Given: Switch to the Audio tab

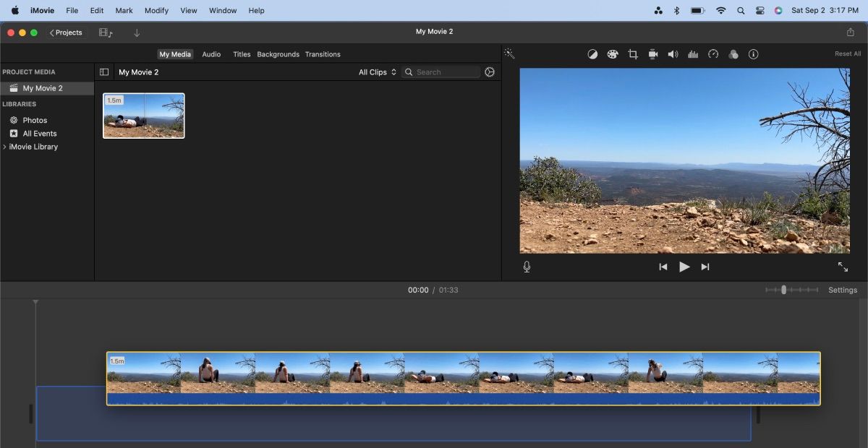Looking at the screenshot, I should tap(211, 53).
